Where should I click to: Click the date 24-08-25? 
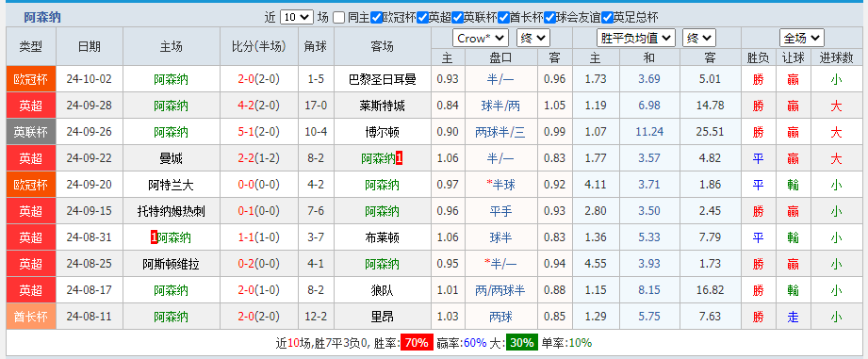[89, 265]
